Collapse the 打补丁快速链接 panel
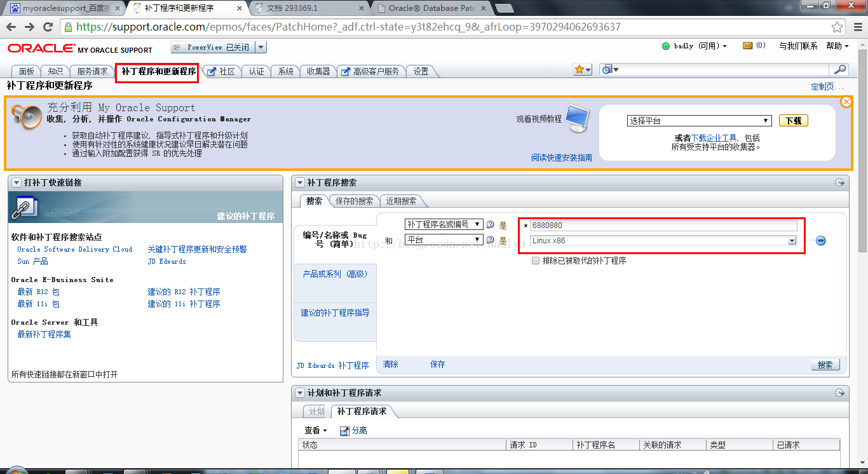Screen dimensions: 868x474 [x=17, y=182]
